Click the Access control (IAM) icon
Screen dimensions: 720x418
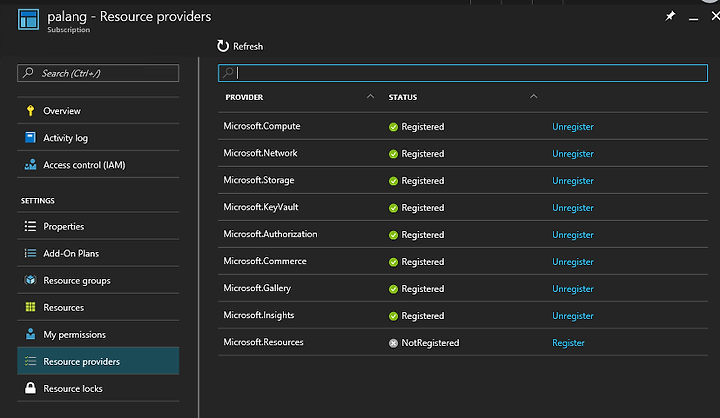coord(30,164)
